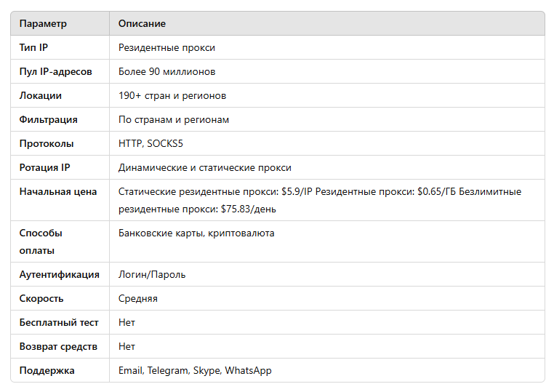Click the Динамические и статические прокси text
554x392 pixels.
pos(204,167)
